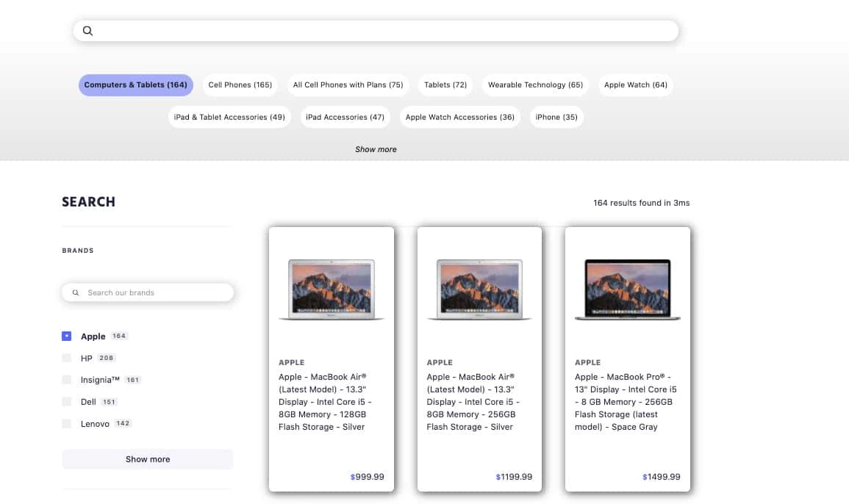This screenshot has width=849, height=504.
Task: Switch to the Tablets (72) category
Action: 445,84
